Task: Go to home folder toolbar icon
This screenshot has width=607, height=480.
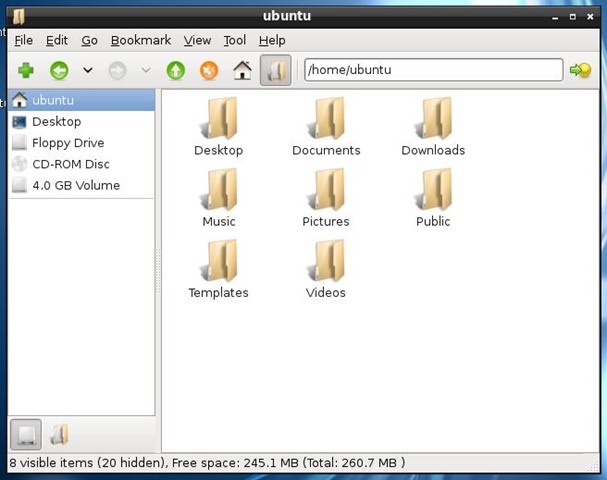Action: click(x=242, y=70)
